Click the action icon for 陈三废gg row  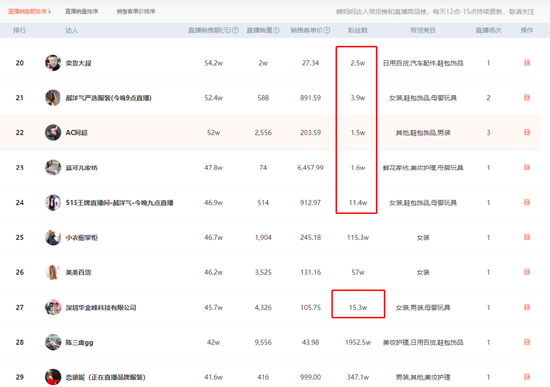pyautogui.click(x=526, y=342)
